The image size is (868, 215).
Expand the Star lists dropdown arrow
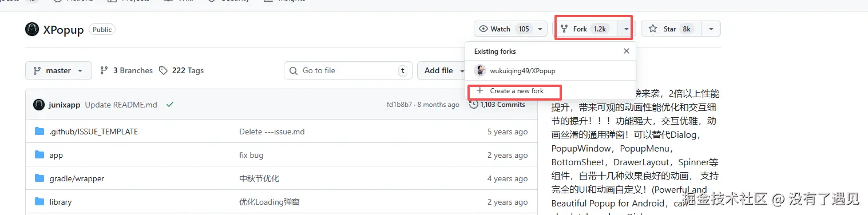(x=711, y=29)
